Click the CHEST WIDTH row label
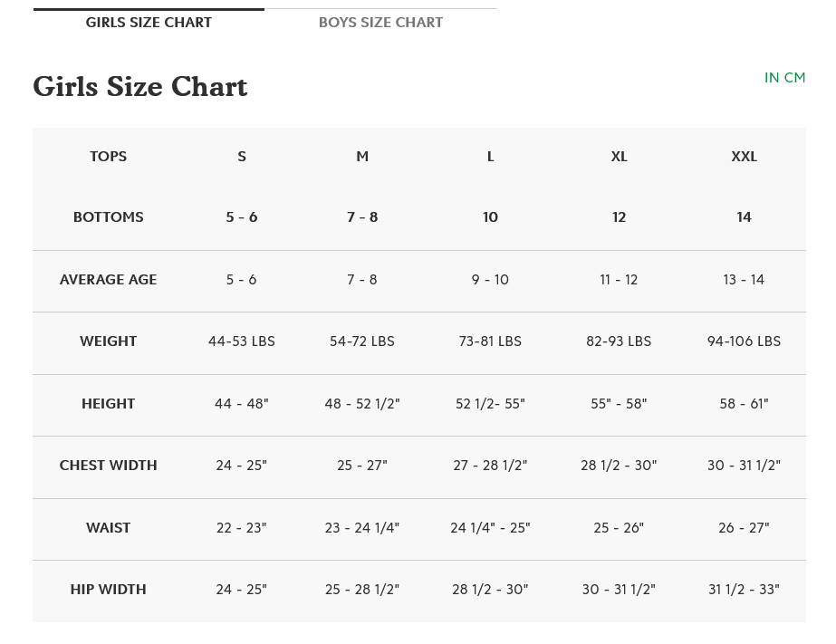This screenshot has height=644, width=836. (108, 466)
